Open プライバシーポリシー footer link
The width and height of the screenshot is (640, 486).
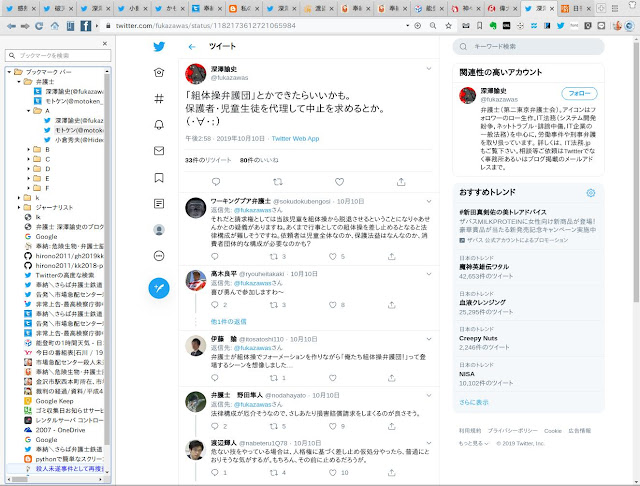(x=513, y=431)
